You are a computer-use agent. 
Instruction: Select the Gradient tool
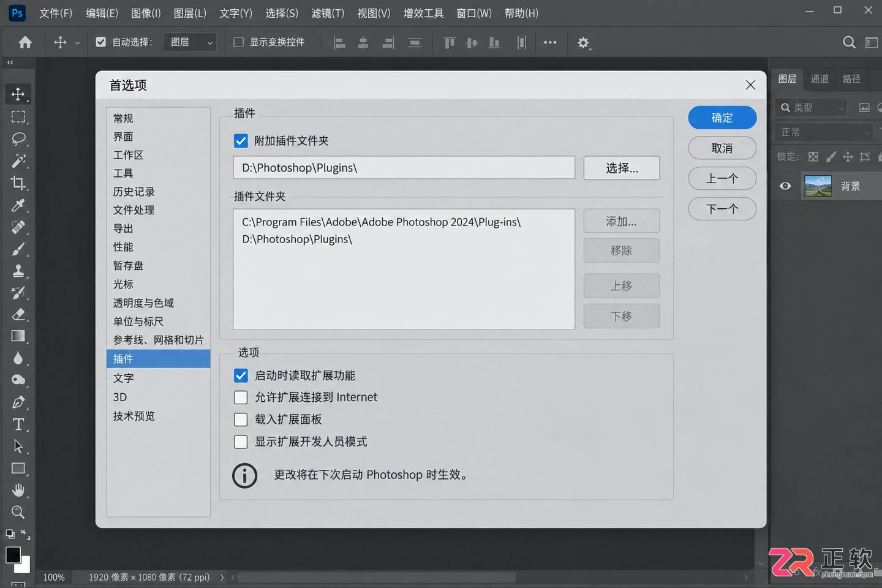coord(18,336)
